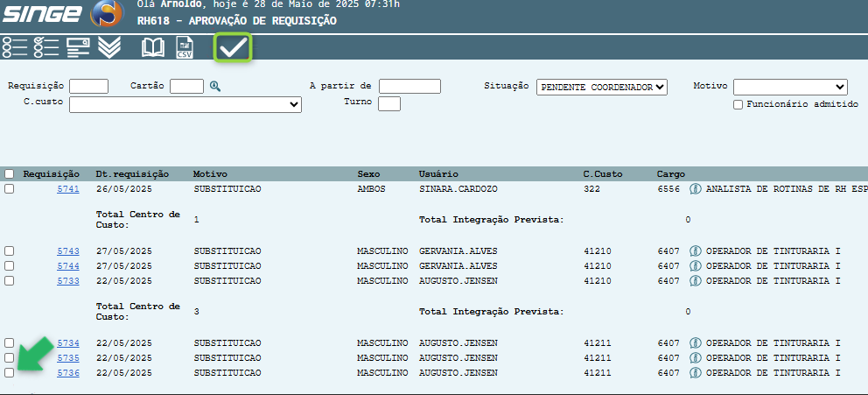Open the Situação dropdown

pos(601,87)
